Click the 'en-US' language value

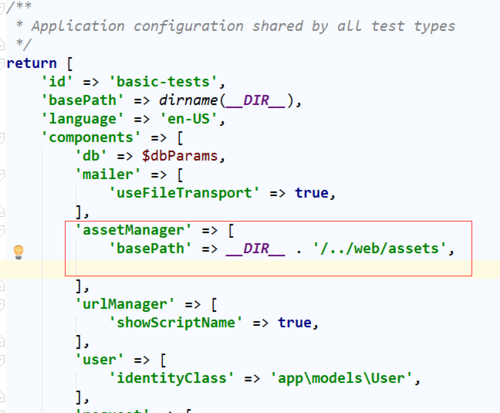[188, 119]
